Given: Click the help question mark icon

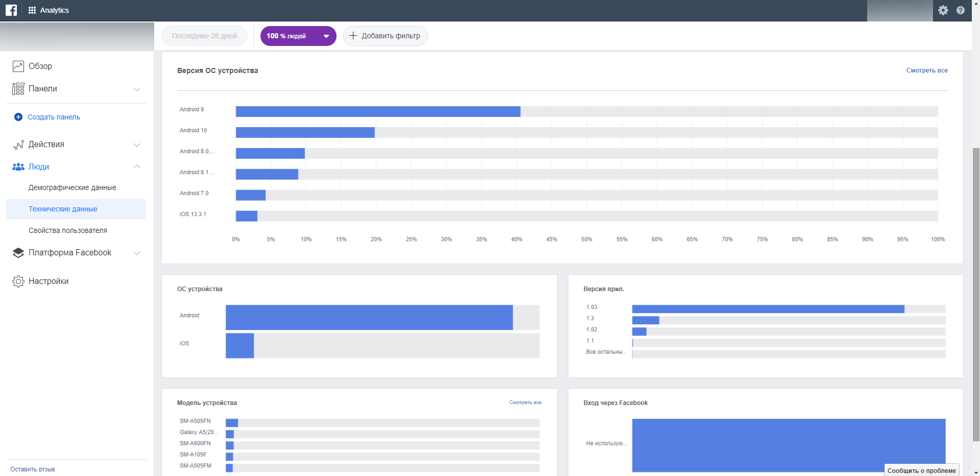Looking at the screenshot, I should (x=960, y=10).
